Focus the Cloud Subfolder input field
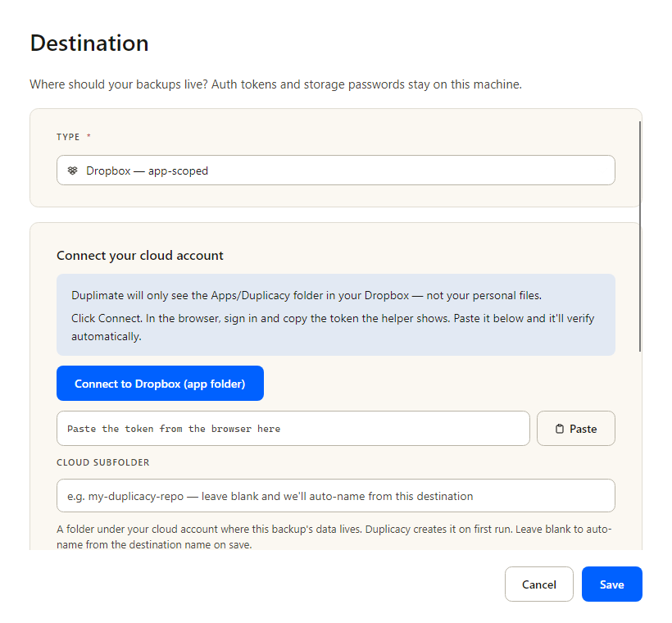Viewport: 672px width, 623px height. point(335,496)
